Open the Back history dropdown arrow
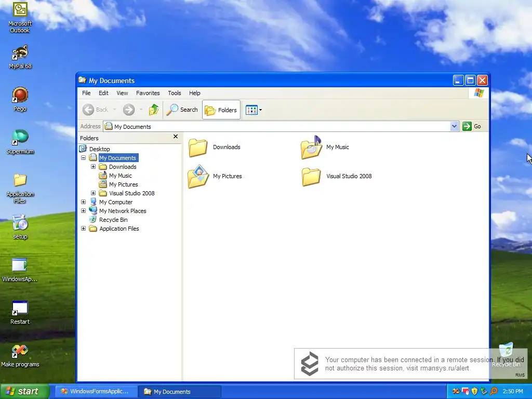Screen dimensions: 532x399 click(115, 110)
